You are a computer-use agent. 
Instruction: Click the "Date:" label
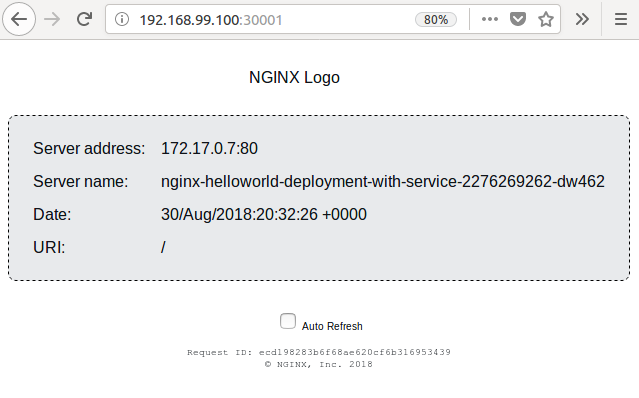52,214
